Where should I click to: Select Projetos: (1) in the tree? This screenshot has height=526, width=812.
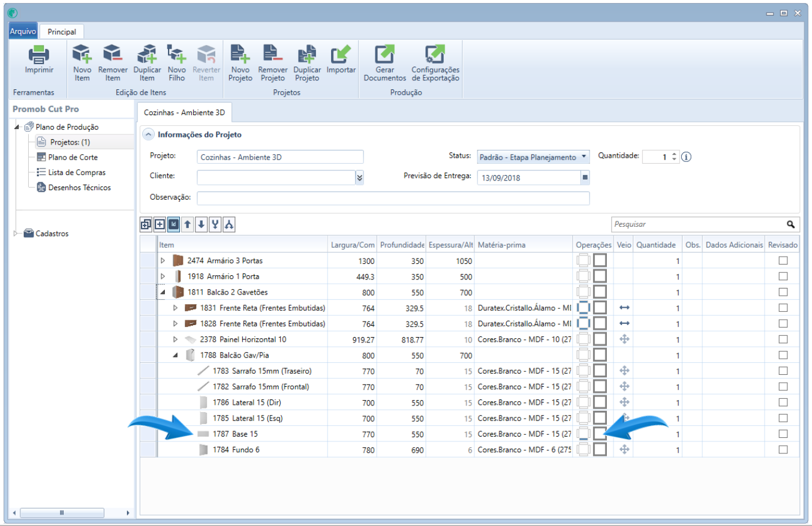click(70, 142)
